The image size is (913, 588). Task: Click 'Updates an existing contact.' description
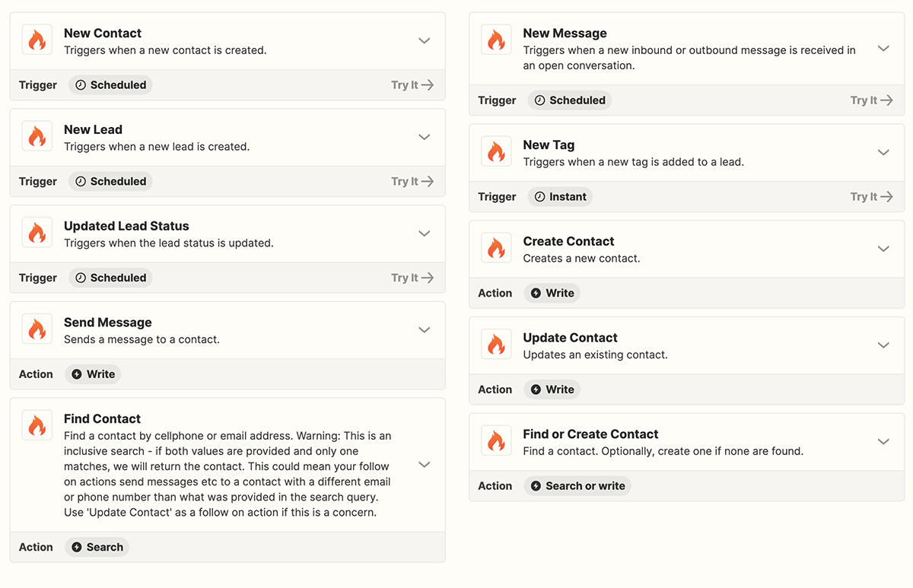click(595, 354)
